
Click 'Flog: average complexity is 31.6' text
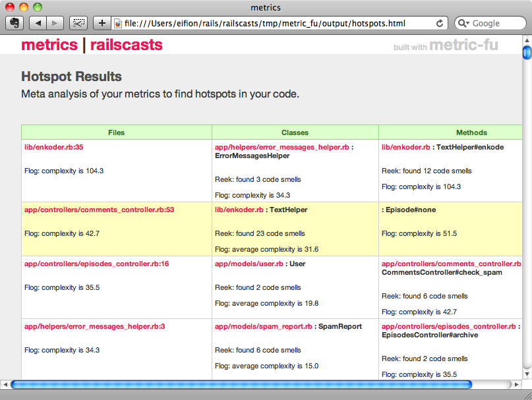point(267,249)
